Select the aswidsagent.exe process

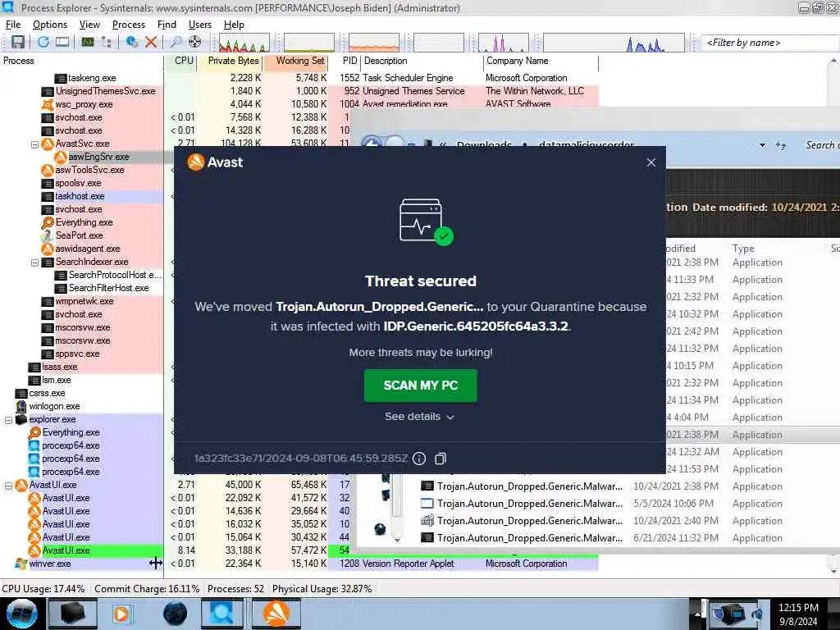tap(87, 249)
